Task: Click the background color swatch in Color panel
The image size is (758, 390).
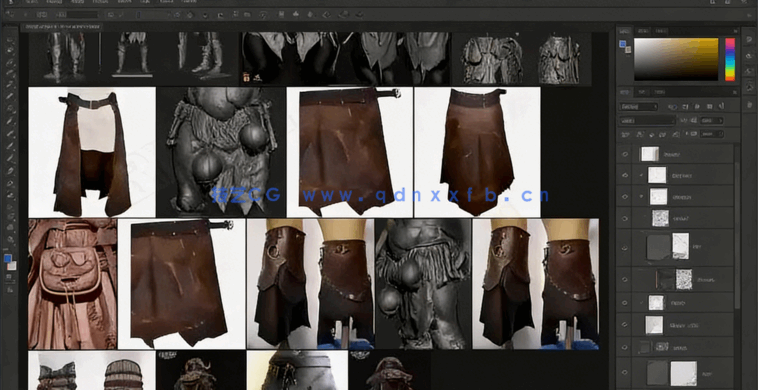Action: coord(628,49)
